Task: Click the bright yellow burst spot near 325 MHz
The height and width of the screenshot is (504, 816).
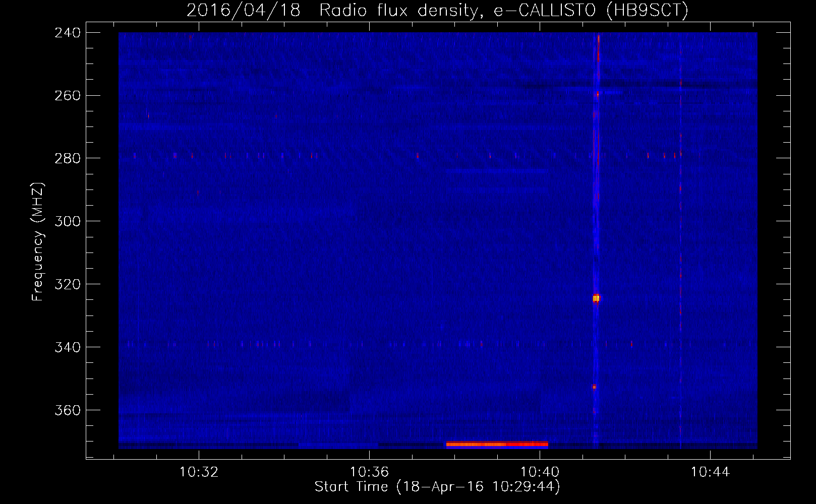Action: tap(596, 298)
